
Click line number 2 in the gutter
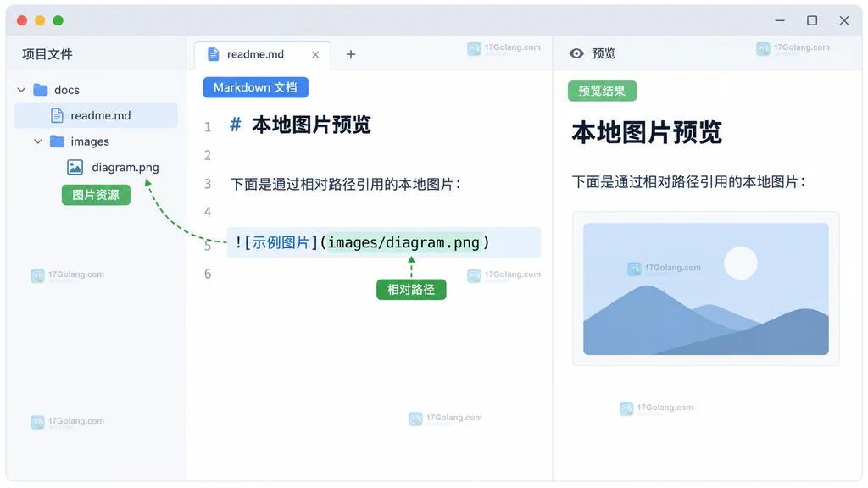tap(208, 156)
